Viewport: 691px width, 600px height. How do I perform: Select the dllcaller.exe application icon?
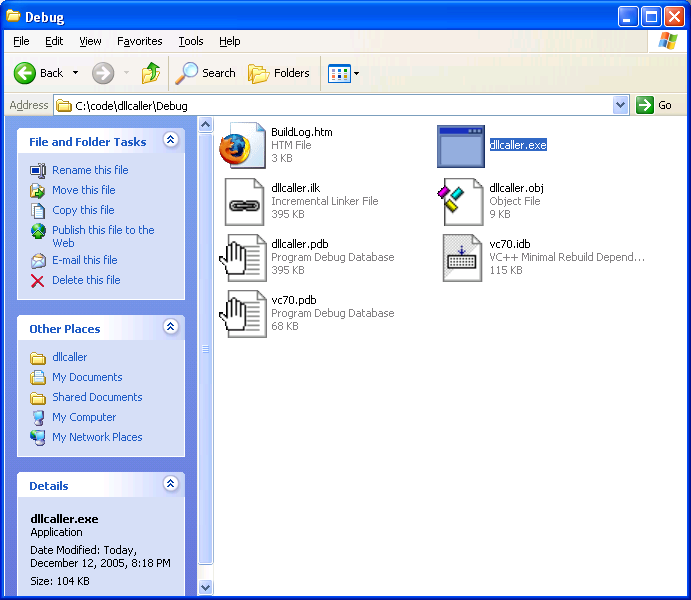[x=461, y=146]
